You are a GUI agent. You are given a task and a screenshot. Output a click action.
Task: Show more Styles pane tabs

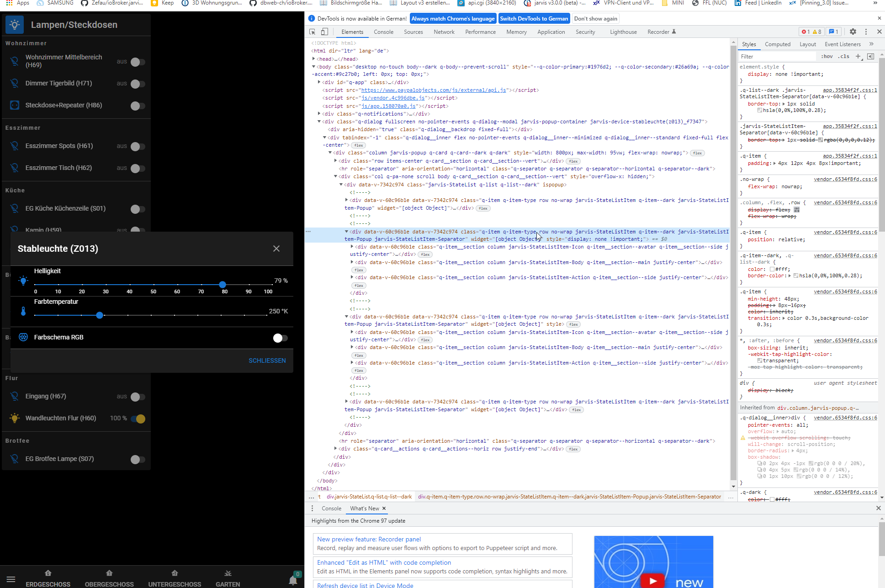(x=871, y=44)
